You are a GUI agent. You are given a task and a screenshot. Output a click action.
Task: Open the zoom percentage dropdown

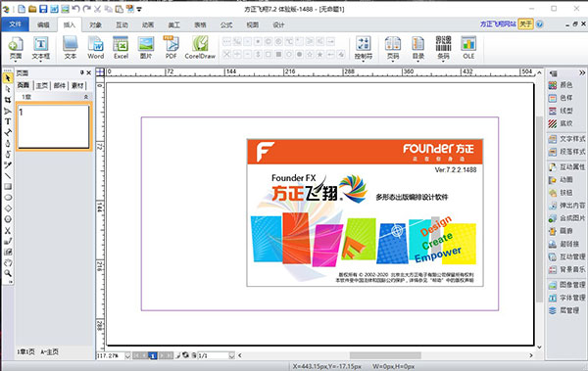point(127,355)
